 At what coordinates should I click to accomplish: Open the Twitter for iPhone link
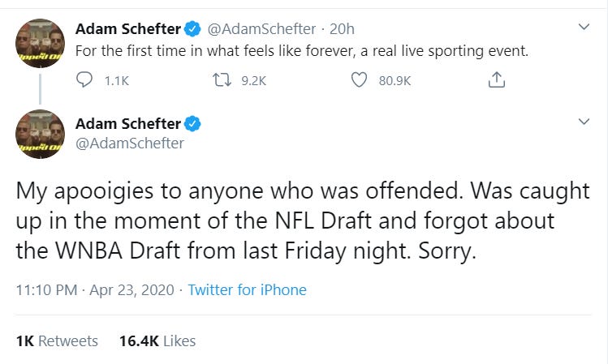(247, 290)
